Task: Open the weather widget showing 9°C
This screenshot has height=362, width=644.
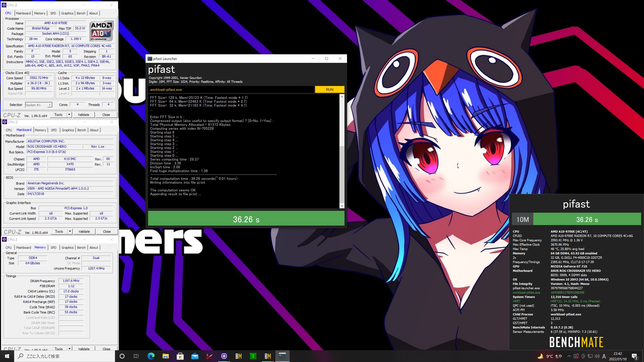Action: (x=550, y=356)
